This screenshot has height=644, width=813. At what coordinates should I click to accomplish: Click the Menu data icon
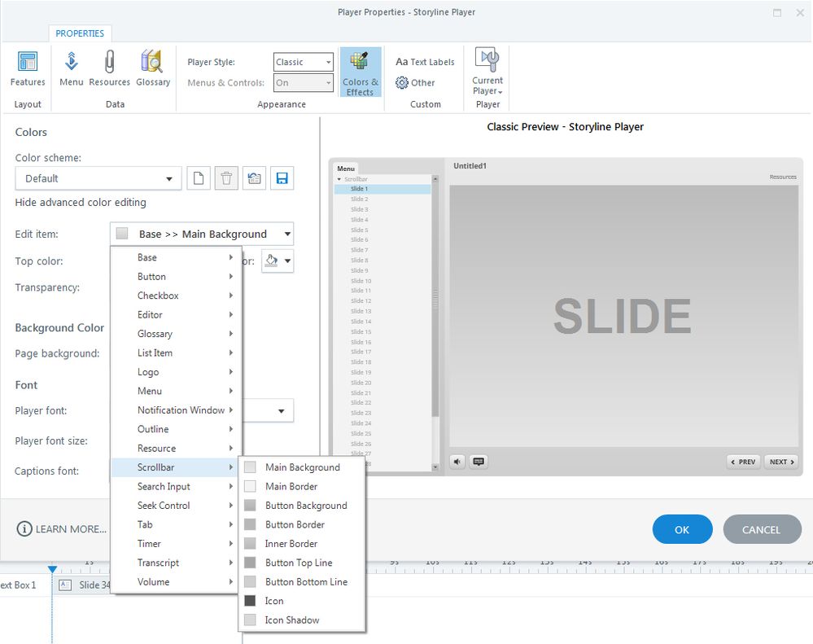(71, 68)
